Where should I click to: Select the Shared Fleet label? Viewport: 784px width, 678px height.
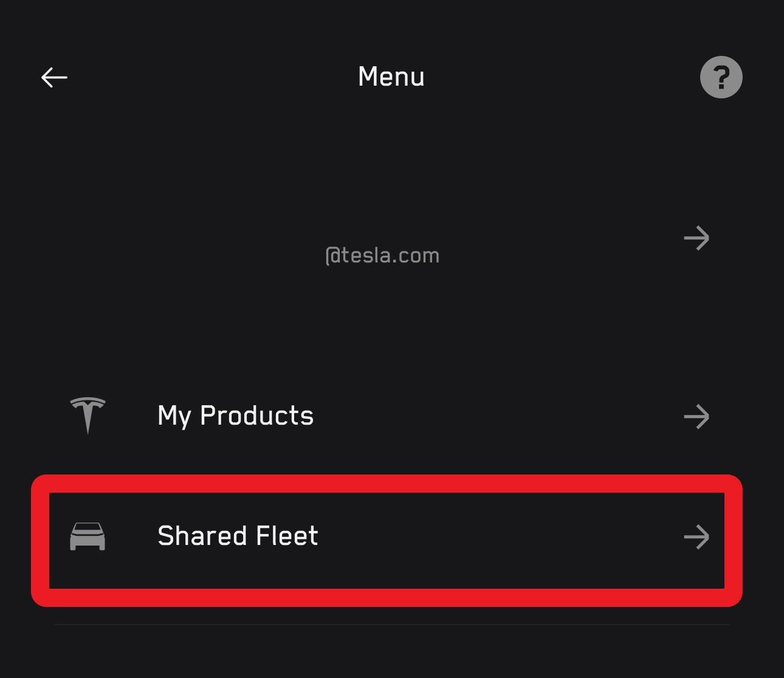pyautogui.click(x=238, y=536)
